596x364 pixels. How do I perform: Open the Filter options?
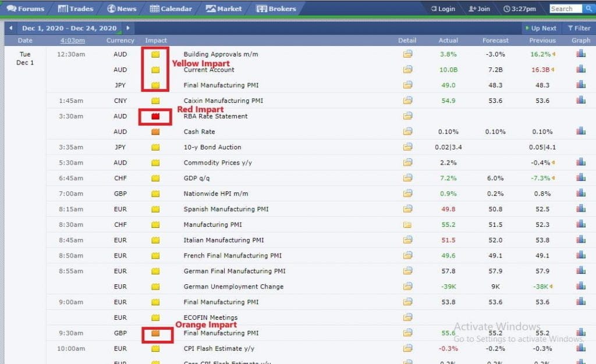tap(579, 28)
